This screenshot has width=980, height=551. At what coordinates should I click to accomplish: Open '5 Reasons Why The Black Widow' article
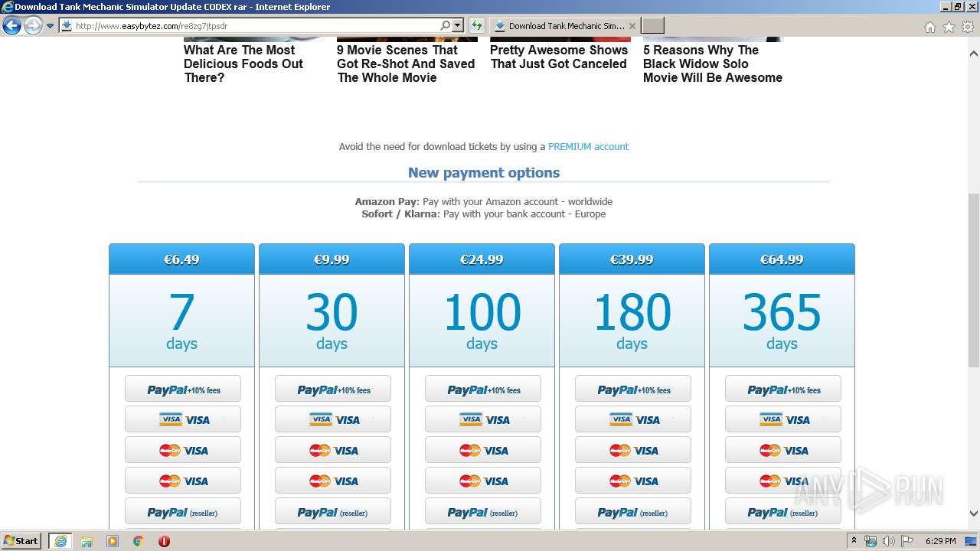713,64
